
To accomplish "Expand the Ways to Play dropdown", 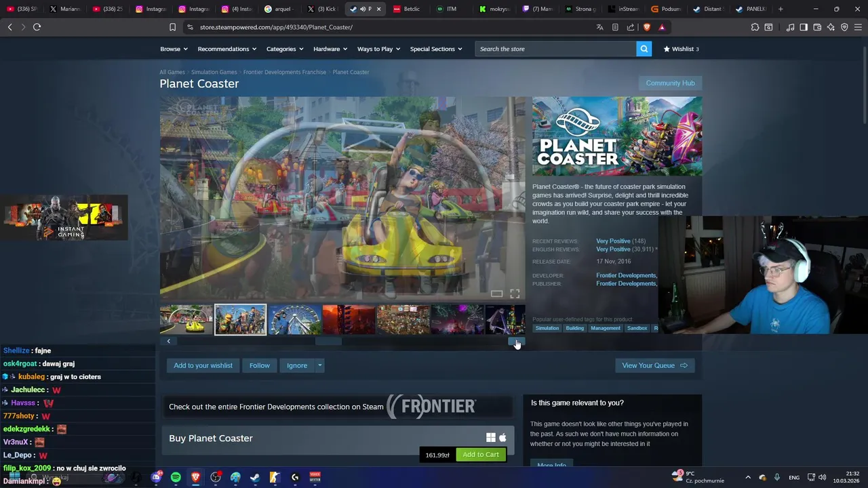I will coord(378,49).
